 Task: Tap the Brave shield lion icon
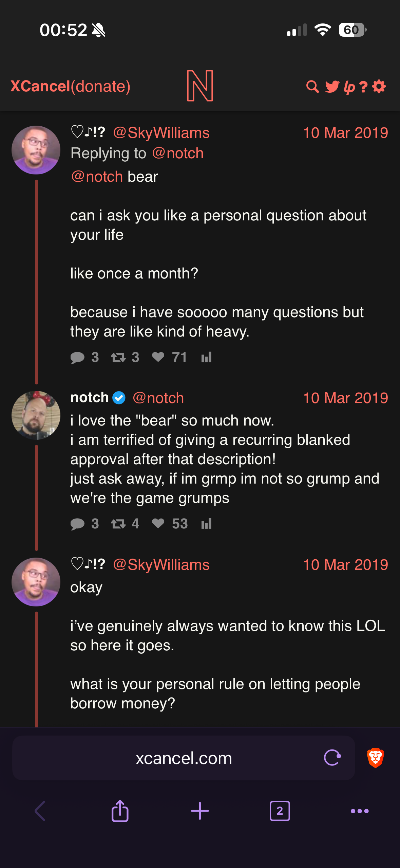pos(375,758)
